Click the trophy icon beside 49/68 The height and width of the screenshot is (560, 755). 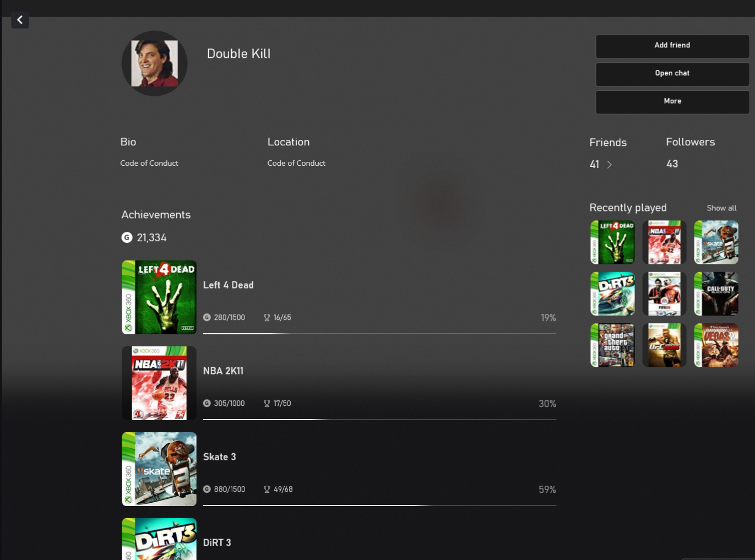(x=267, y=490)
